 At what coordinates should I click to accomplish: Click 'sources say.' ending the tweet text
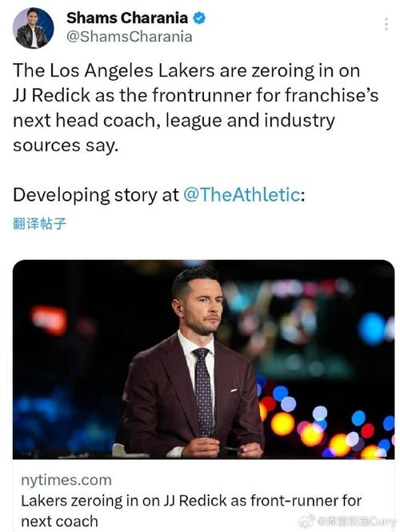pos(66,146)
